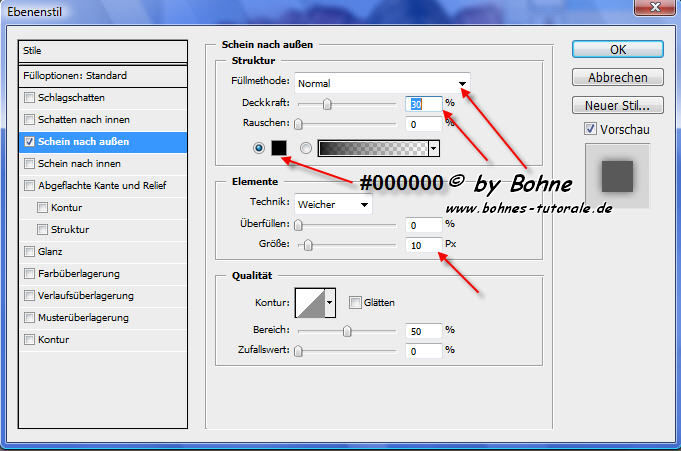Enable the Glätten checkbox
Screen dimensions: 681x451
click(355, 302)
